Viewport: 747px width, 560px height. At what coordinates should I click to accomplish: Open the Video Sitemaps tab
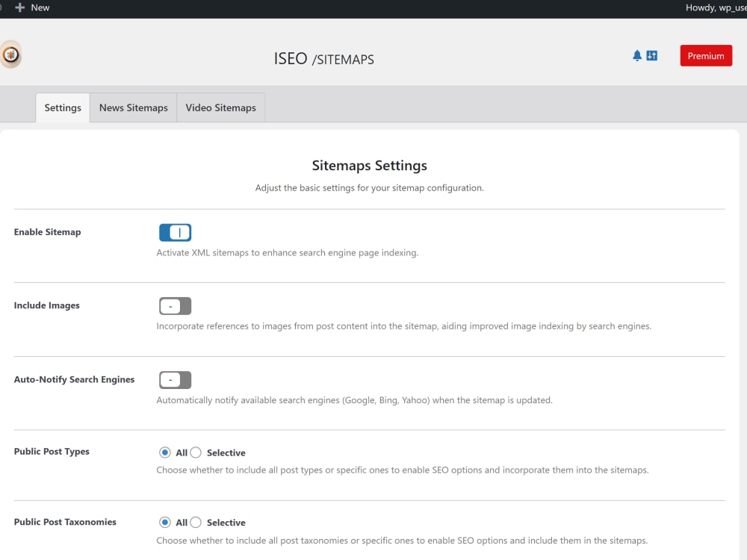click(x=220, y=108)
